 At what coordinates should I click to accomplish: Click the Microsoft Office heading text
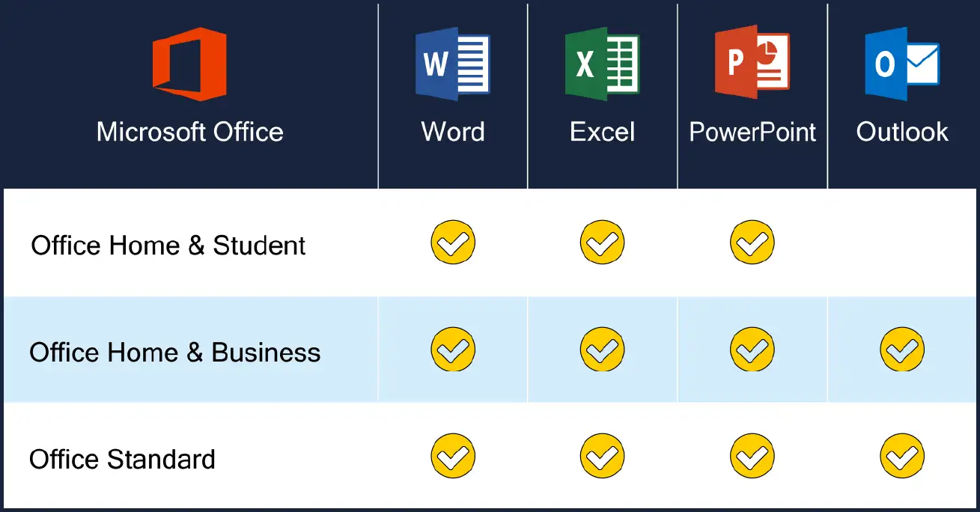(189, 132)
